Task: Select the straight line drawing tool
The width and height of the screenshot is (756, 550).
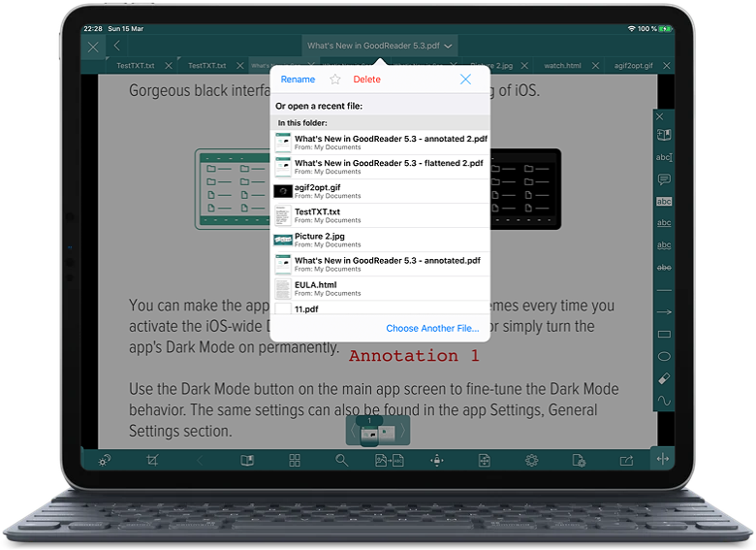Action: click(664, 290)
